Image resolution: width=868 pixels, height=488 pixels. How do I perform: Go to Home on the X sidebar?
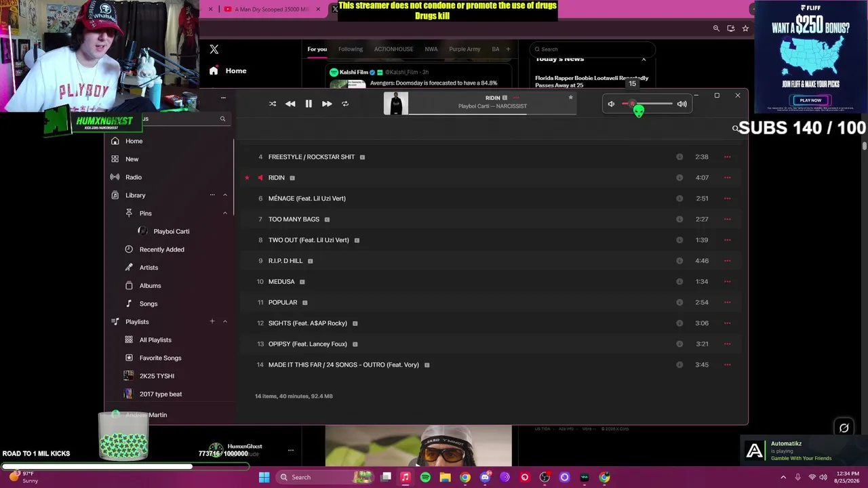[229, 70]
